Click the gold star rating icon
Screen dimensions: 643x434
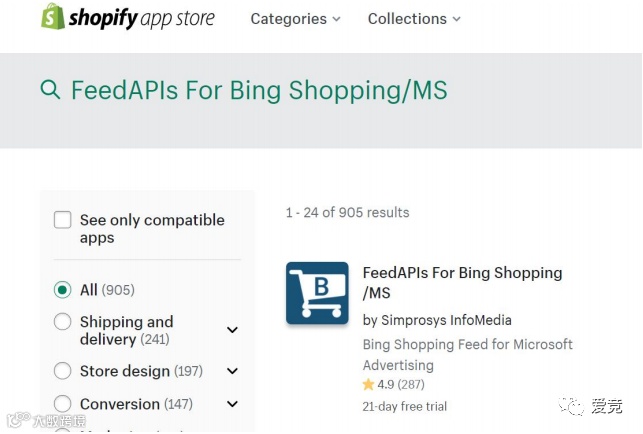[368, 385]
